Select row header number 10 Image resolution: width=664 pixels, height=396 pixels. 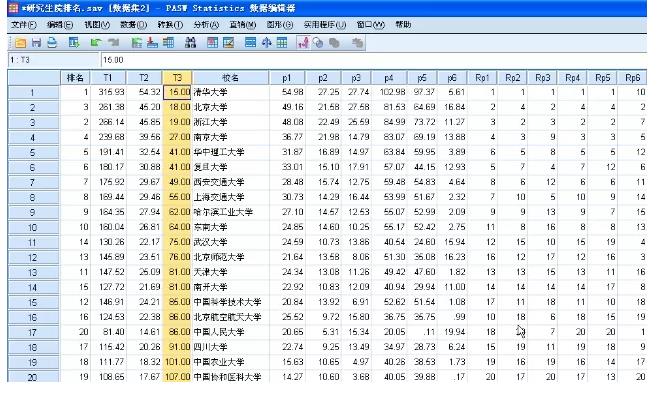click(x=33, y=228)
